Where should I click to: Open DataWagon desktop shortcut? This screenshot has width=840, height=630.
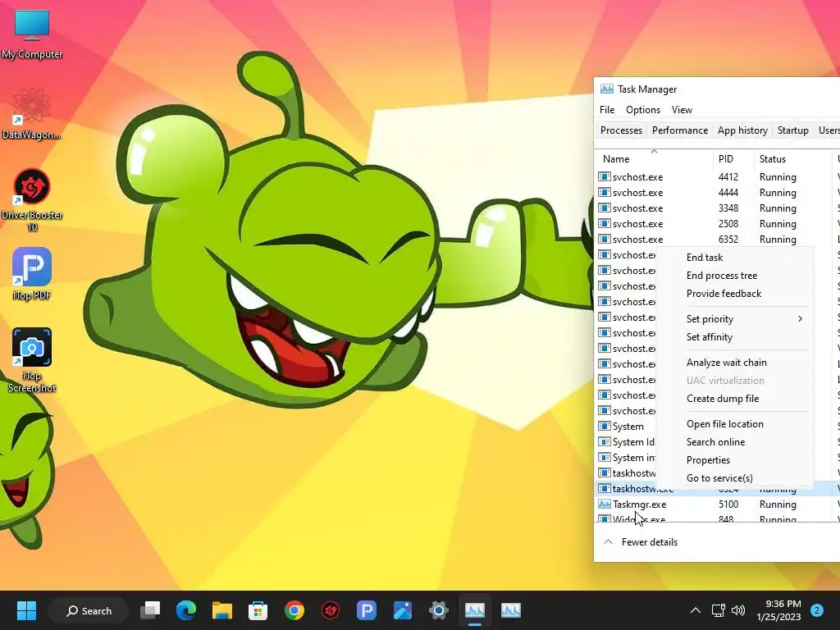(x=32, y=114)
